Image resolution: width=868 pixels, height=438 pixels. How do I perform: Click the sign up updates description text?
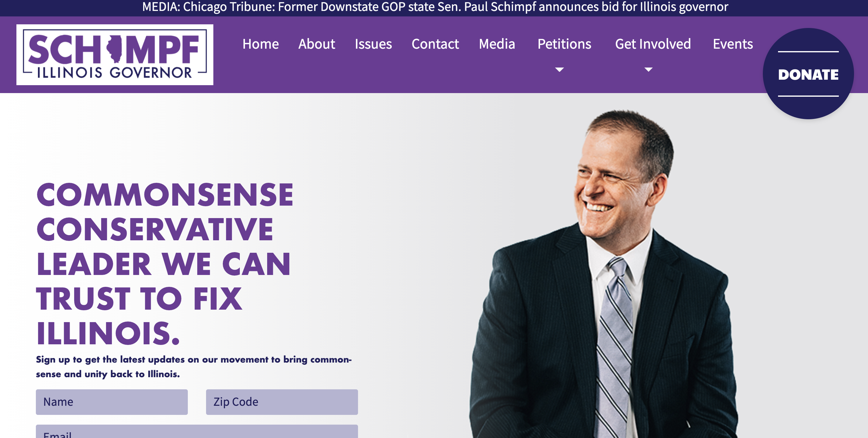point(194,367)
